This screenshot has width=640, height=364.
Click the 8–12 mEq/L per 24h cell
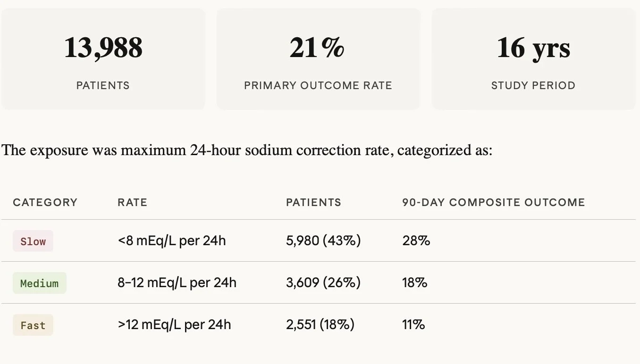pos(177,283)
